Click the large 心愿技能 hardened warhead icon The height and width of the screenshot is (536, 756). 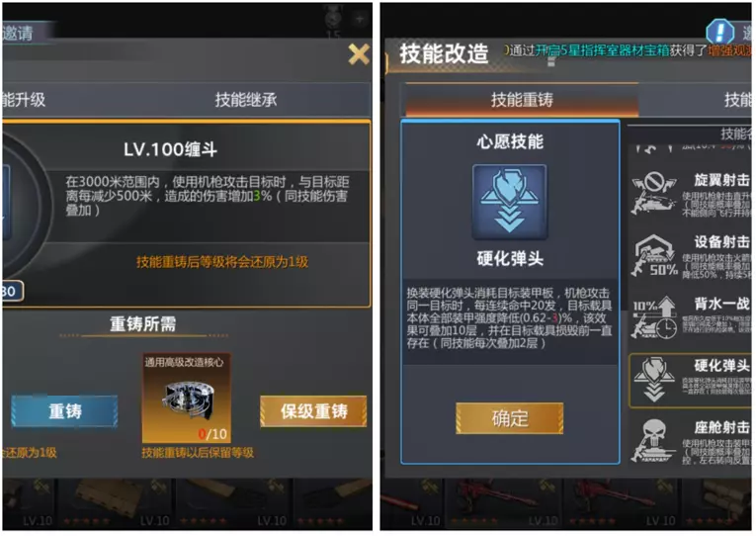point(510,202)
